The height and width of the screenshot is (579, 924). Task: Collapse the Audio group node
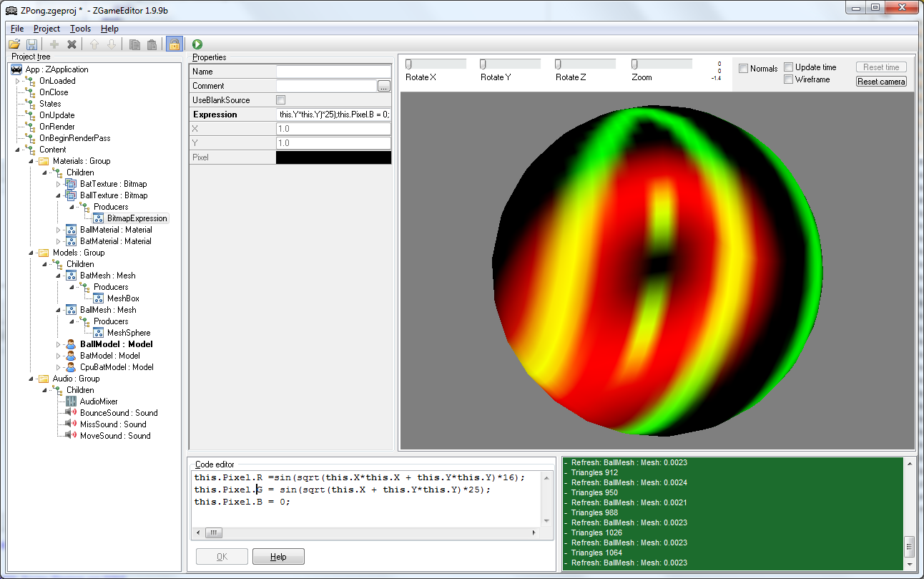tap(32, 379)
